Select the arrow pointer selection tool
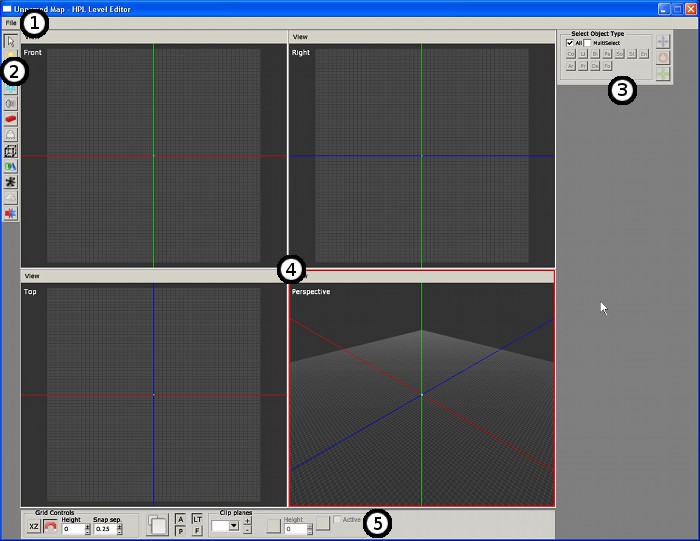The image size is (700, 541). [10, 41]
